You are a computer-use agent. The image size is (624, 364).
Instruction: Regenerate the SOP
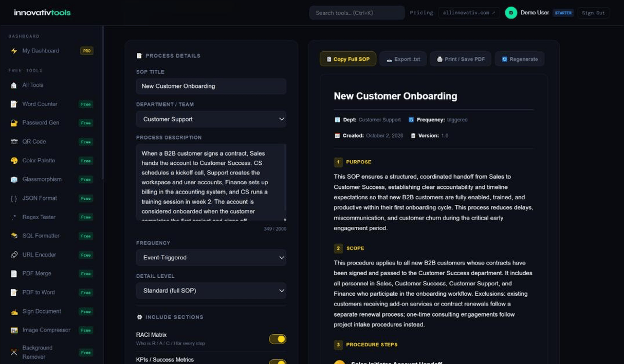point(520,59)
